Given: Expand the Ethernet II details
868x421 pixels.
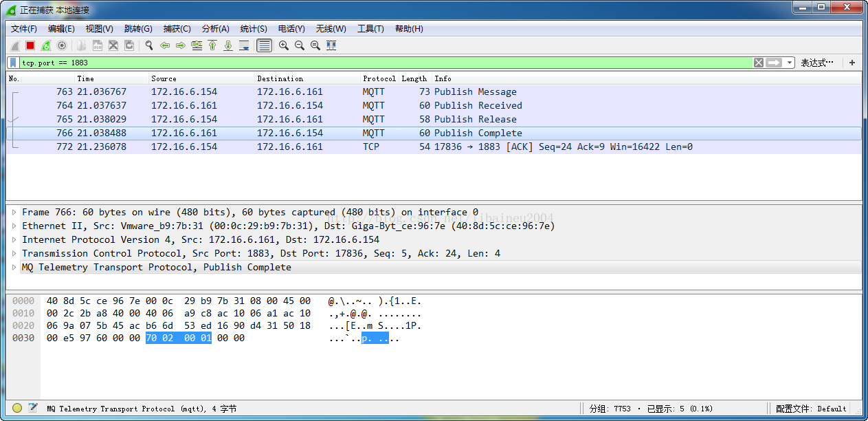Looking at the screenshot, I should tap(14, 226).
